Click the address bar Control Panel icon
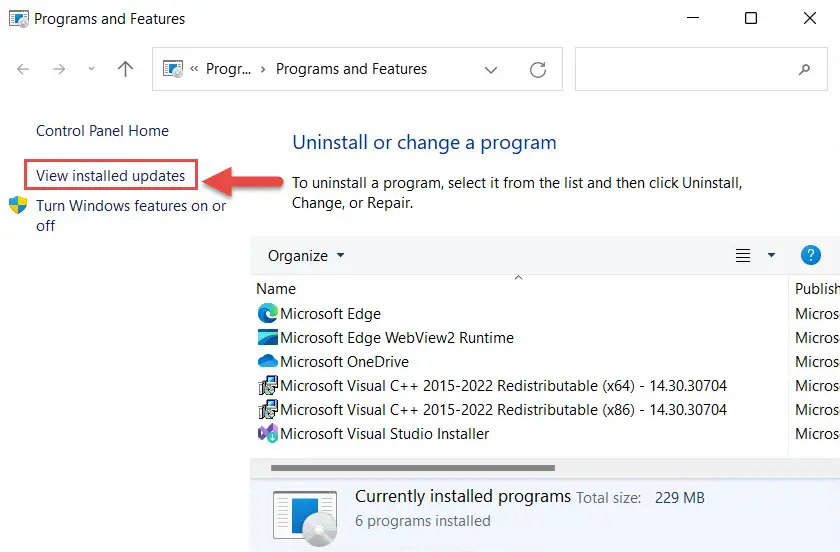 coord(172,69)
